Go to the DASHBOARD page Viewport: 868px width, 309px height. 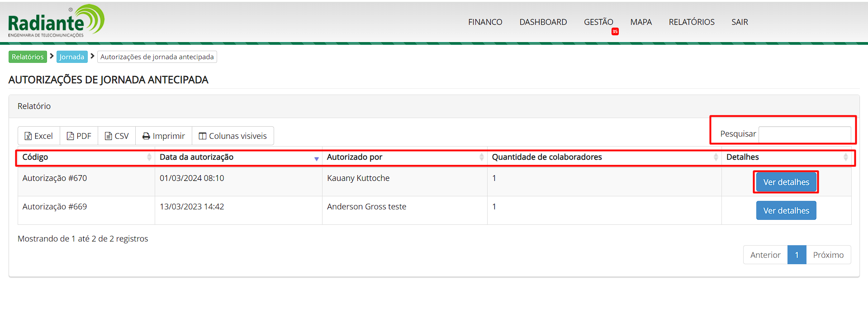pos(543,22)
